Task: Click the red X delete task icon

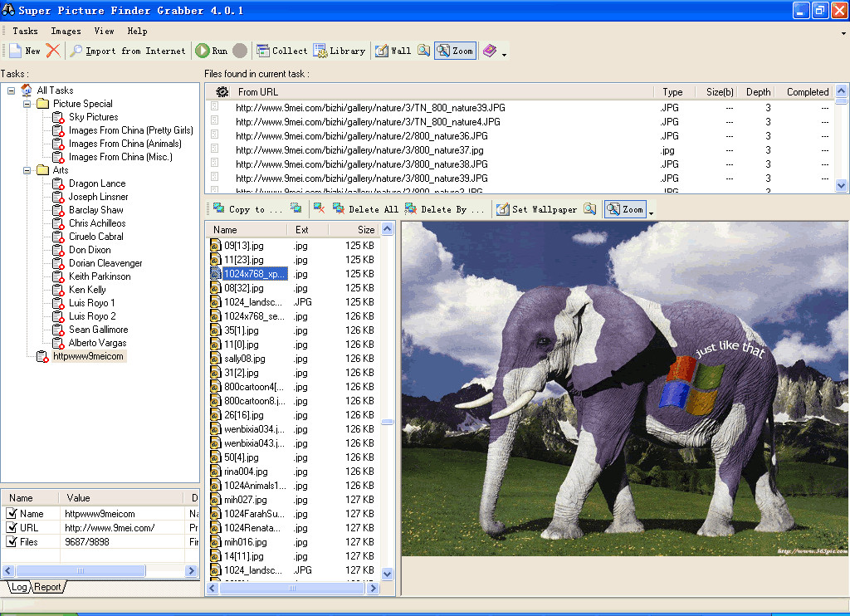Action: (x=53, y=51)
